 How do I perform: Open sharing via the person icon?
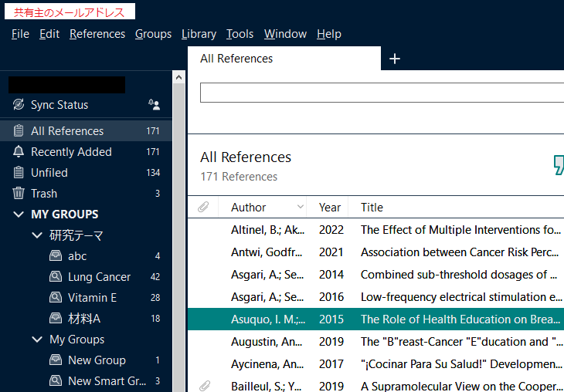[x=154, y=105]
